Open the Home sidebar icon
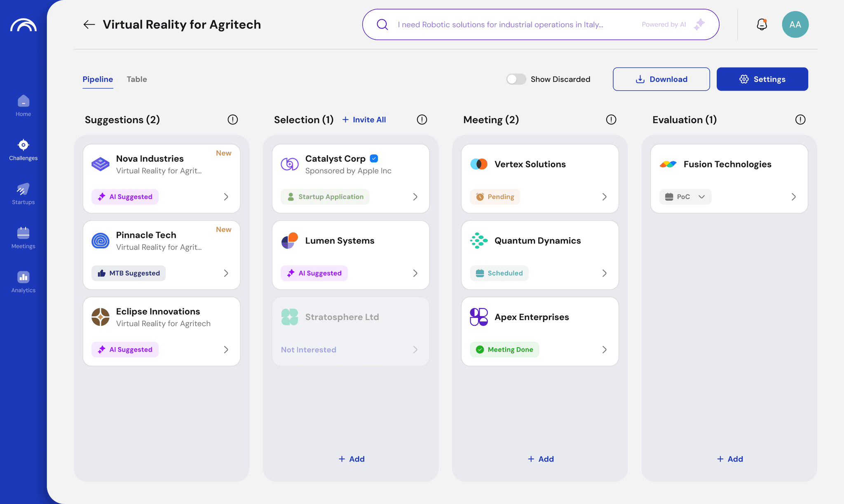This screenshot has height=504, width=844. [23, 105]
